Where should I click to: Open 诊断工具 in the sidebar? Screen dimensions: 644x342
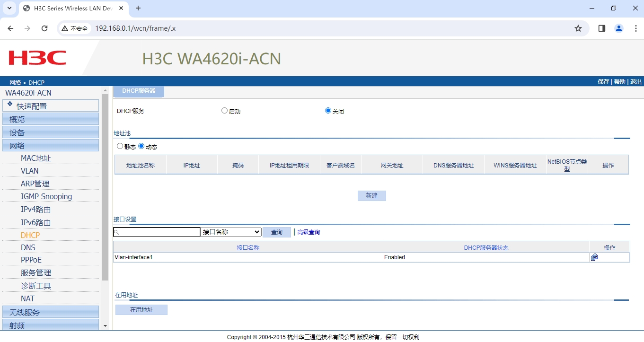tap(36, 286)
